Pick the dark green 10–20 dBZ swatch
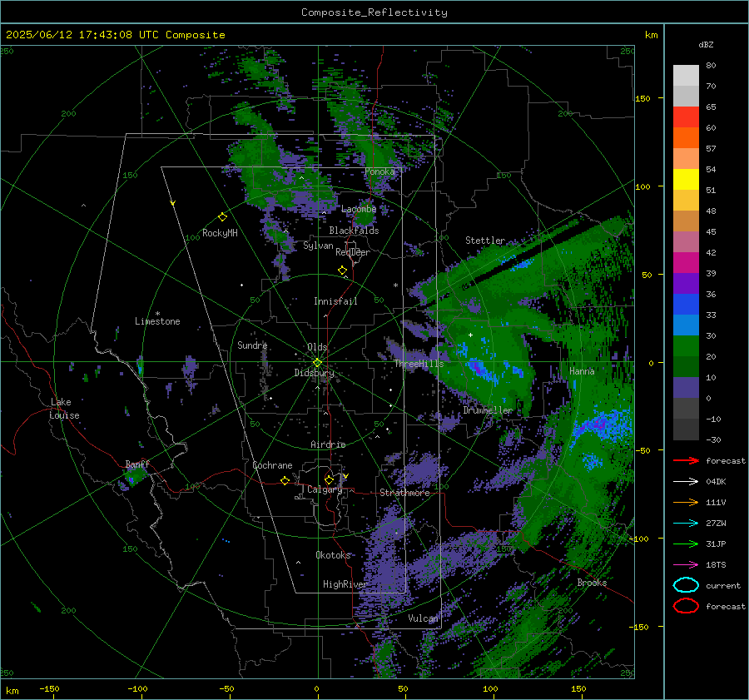Viewport: 749px width, 700px height. coord(686,366)
